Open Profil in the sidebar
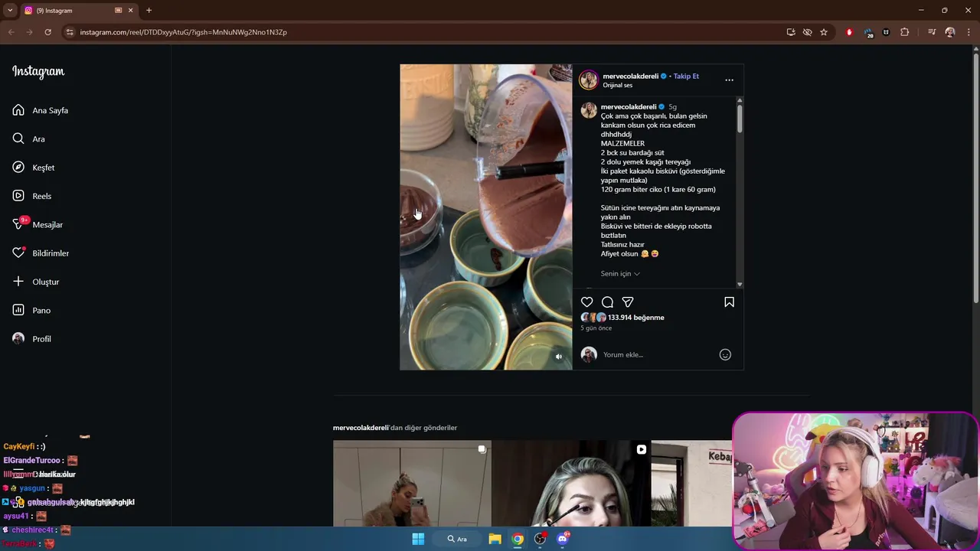Screen dimensions: 980x551 click(32, 339)
